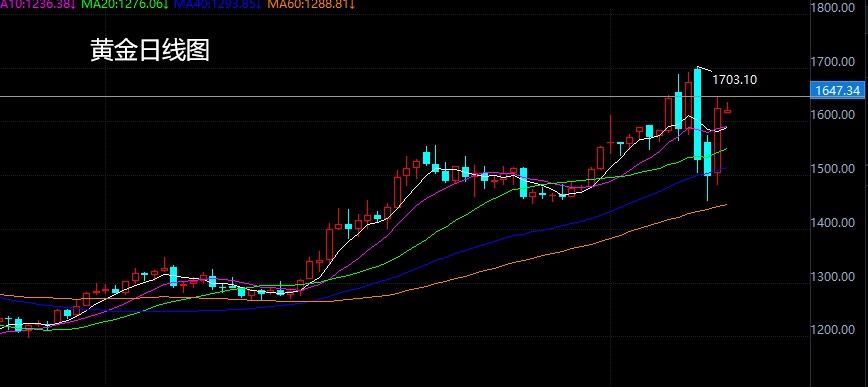Click the MA60:1288.81 indicator label

pyautogui.click(x=311, y=4)
